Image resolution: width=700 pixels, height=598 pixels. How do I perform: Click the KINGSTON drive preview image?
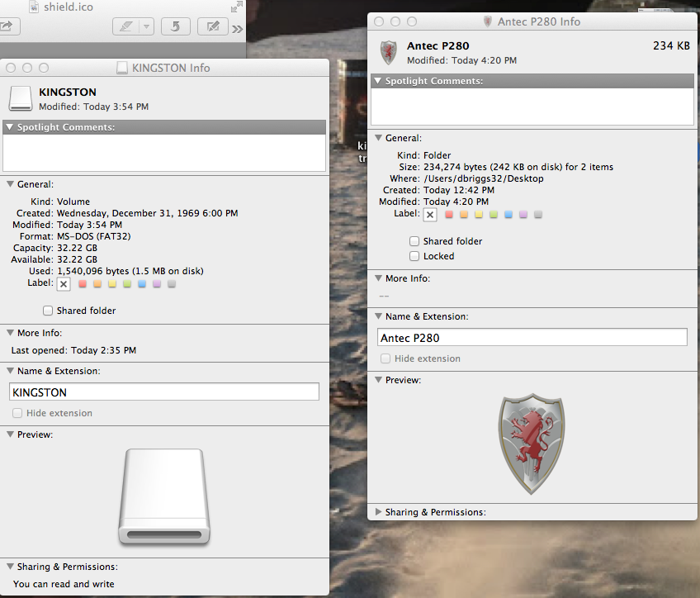(x=164, y=496)
